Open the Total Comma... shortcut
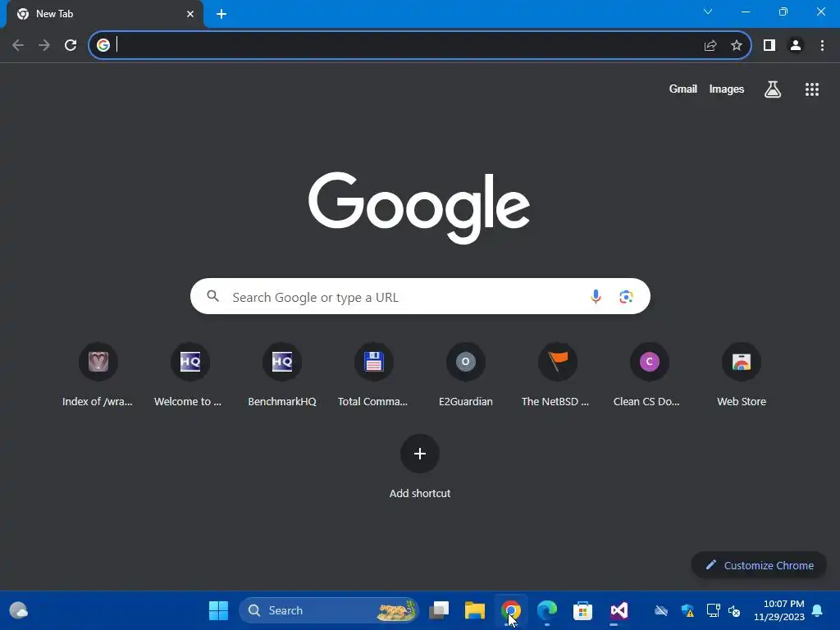 [373, 375]
